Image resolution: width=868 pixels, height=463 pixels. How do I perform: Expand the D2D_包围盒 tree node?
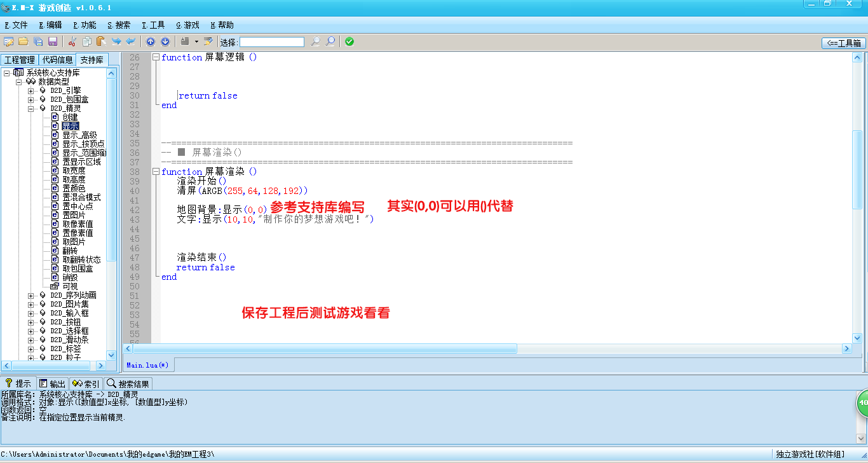tap(31, 100)
